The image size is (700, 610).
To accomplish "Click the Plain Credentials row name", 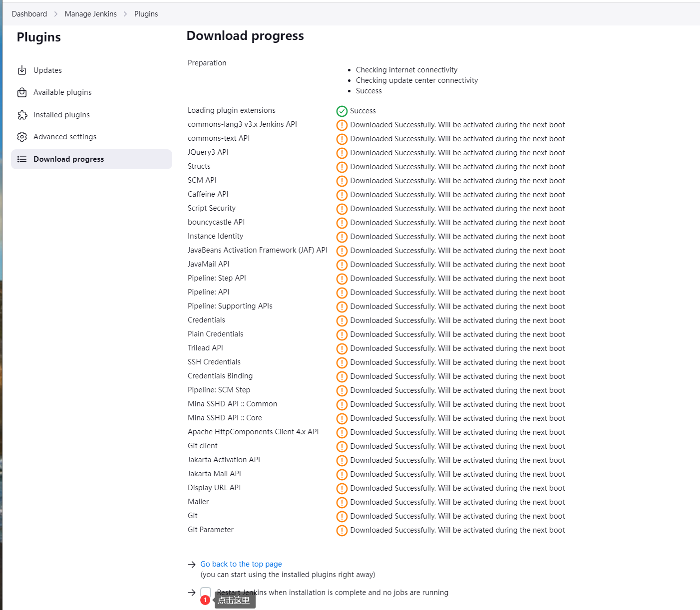I will point(216,334).
